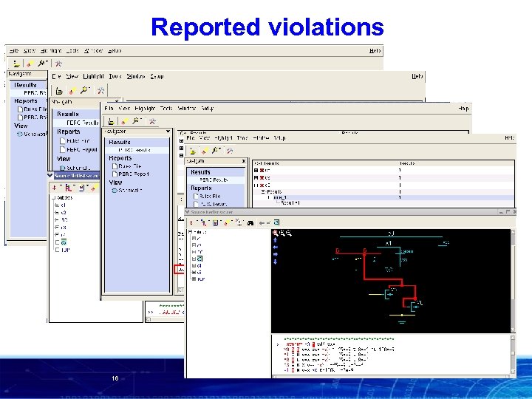The image size is (532, 399).
Task: Pan schematic left with the blue left arrow
Action: [275, 248]
